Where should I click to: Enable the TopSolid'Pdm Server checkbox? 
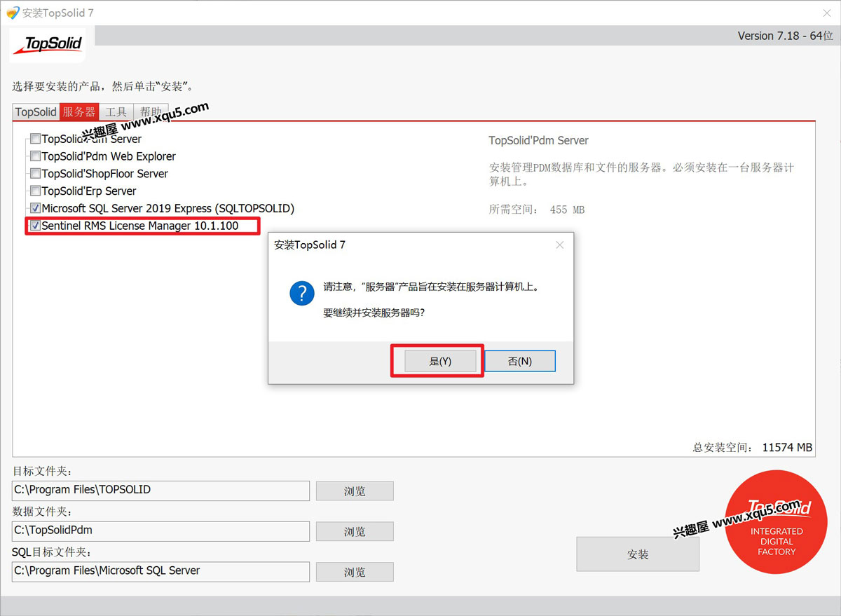pos(35,139)
